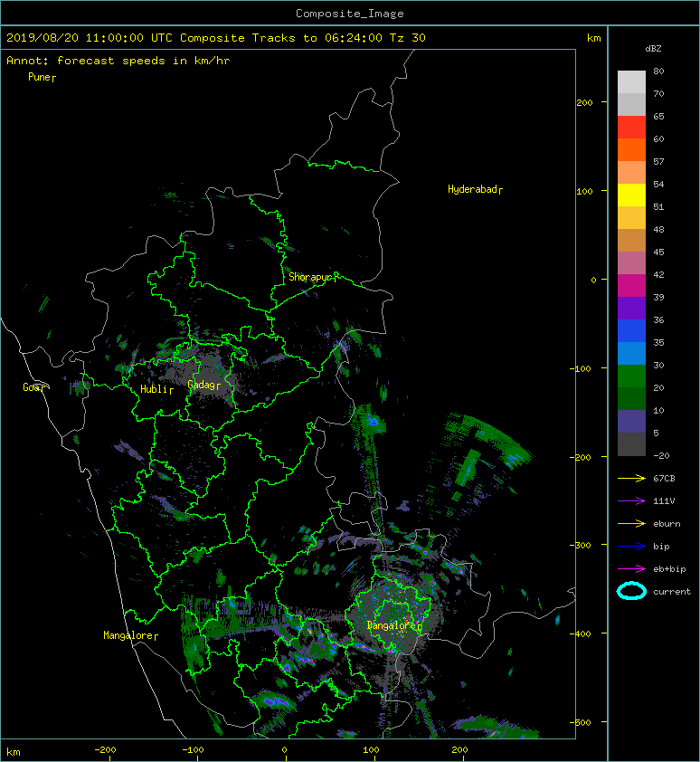Click the dark orange swatch below 60 dBZ
Viewport: 700px width, 762px height.
631,150
